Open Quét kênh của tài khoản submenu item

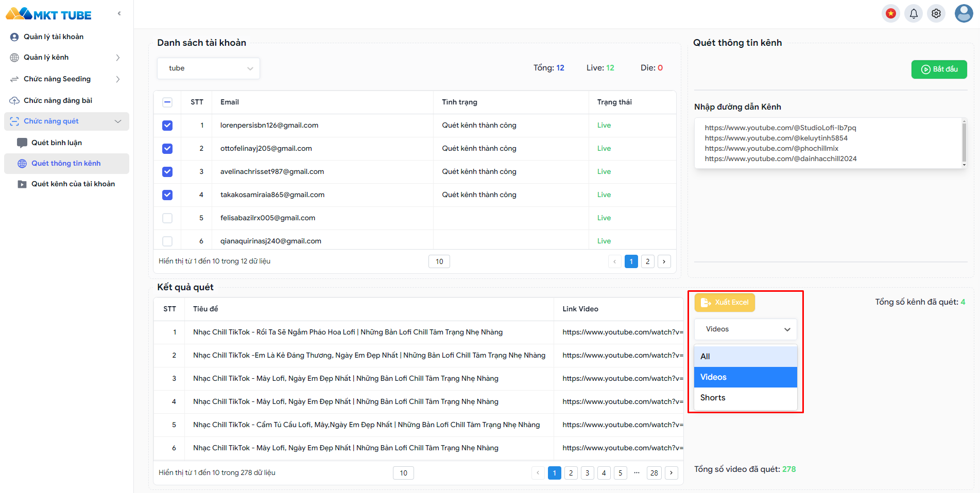66,184
